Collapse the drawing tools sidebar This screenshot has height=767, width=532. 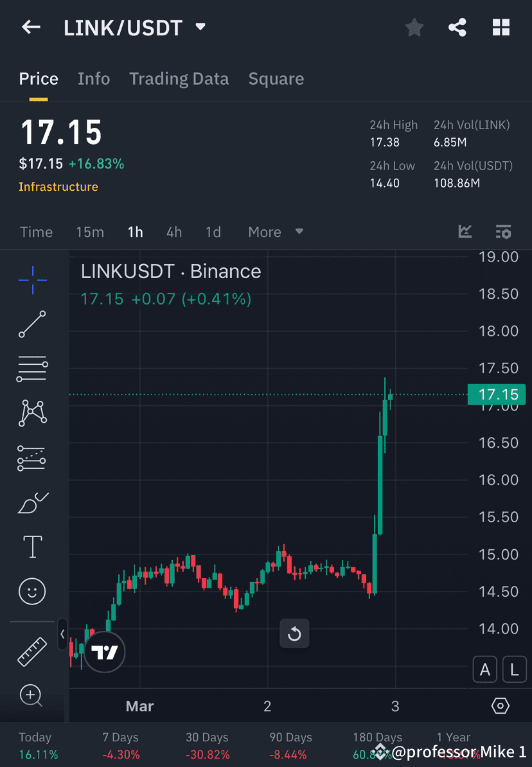pos(62,634)
